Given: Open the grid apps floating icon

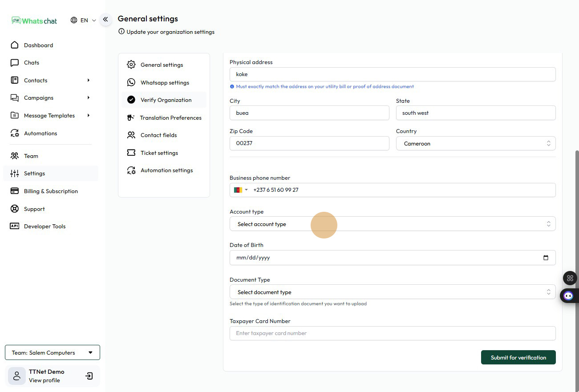Looking at the screenshot, I should (x=570, y=278).
